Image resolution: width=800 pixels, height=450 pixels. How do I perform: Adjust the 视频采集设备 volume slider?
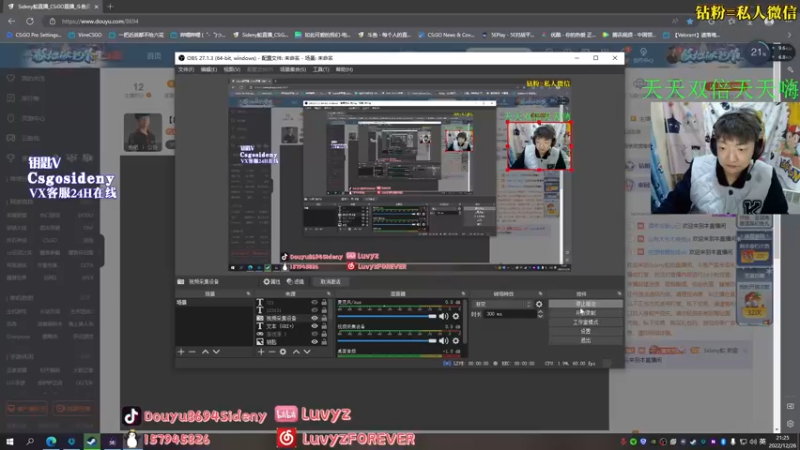click(387, 341)
